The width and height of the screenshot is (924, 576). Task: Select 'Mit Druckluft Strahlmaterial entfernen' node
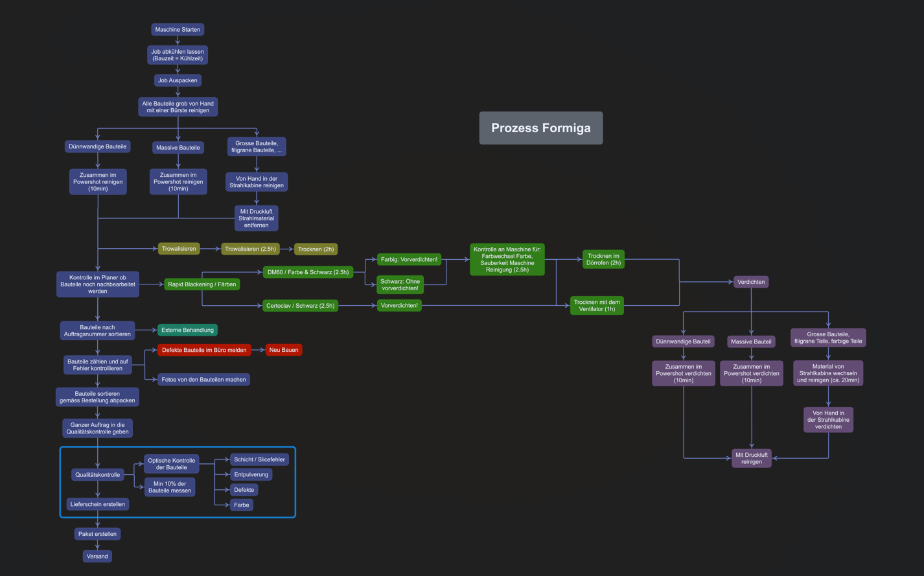click(257, 218)
